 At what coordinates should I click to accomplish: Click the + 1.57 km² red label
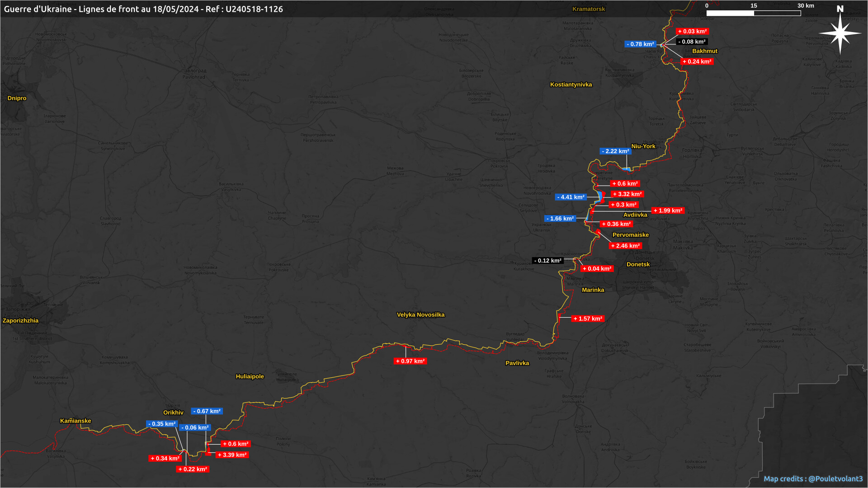[x=588, y=319]
